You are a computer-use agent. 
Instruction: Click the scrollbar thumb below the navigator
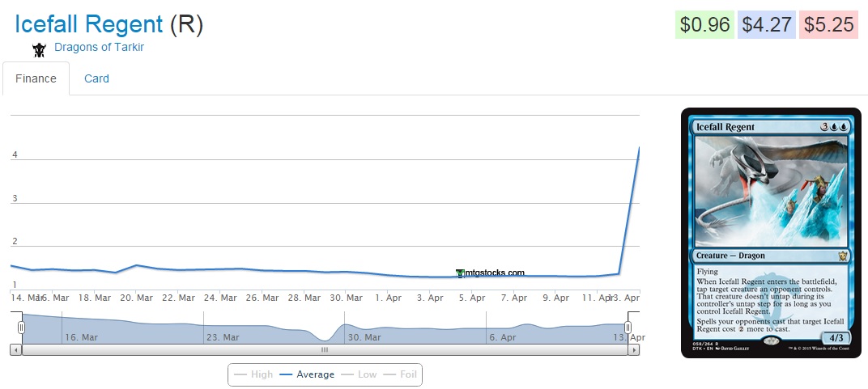pos(324,350)
